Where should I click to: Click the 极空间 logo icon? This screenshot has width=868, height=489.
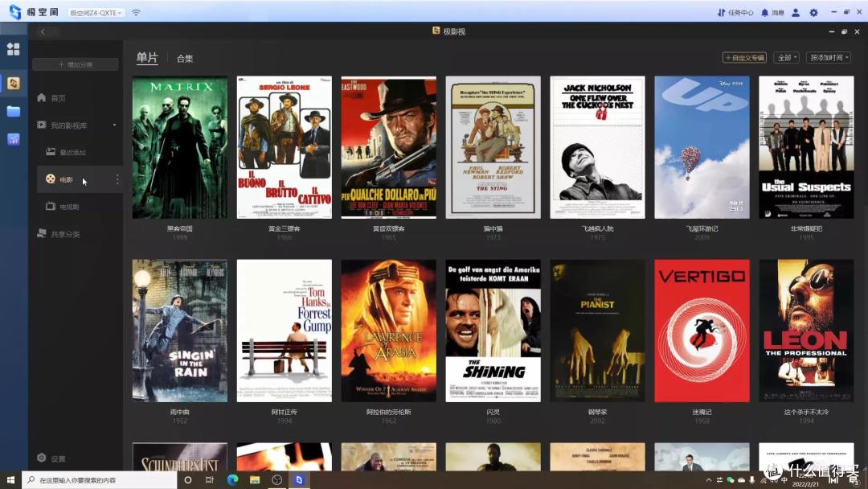coord(15,11)
